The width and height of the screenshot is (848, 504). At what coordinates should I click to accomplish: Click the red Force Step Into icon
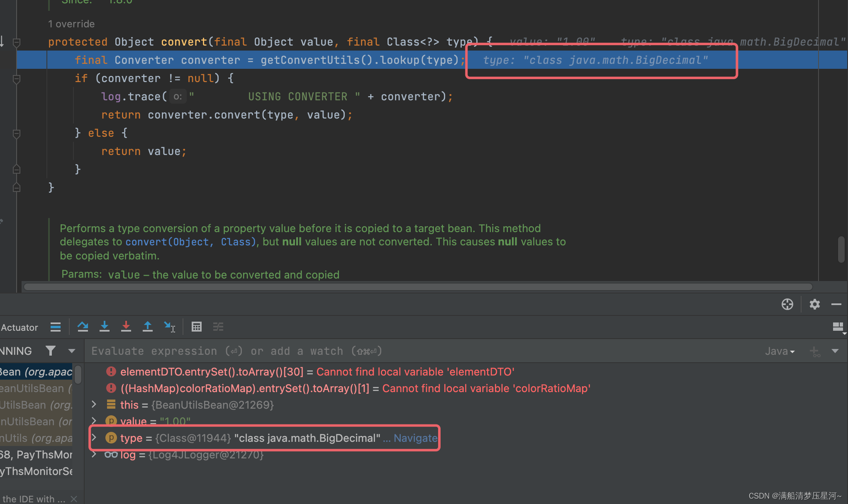click(x=126, y=327)
